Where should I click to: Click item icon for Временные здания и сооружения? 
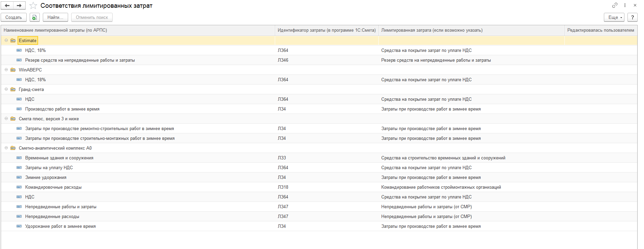[x=19, y=158]
